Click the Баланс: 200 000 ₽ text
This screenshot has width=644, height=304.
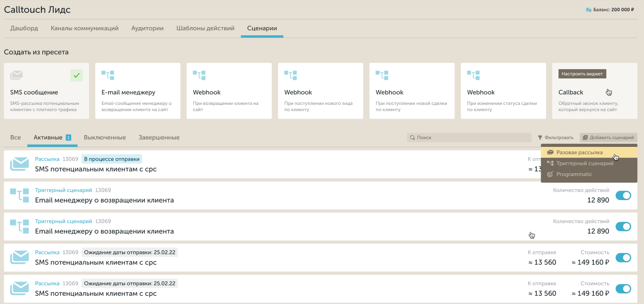[x=613, y=10]
